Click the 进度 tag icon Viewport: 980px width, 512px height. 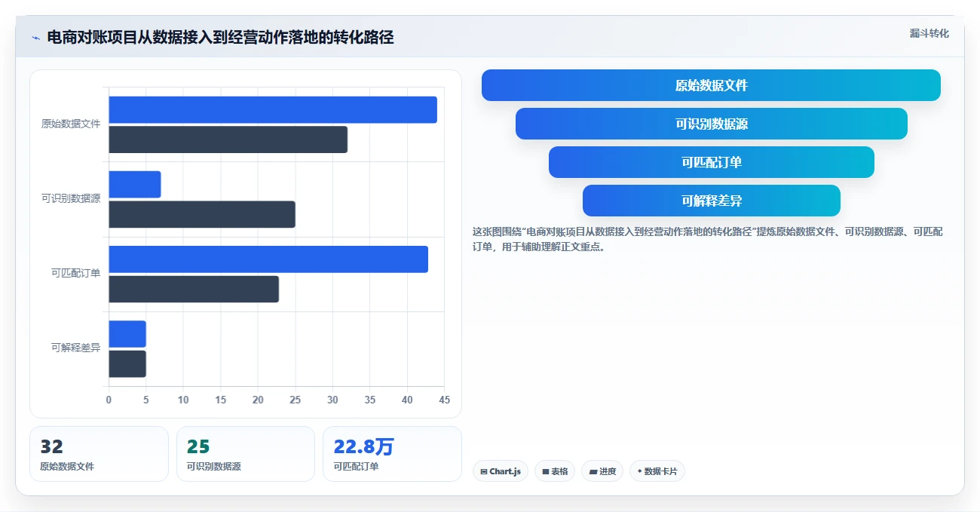tap(593, 472)
